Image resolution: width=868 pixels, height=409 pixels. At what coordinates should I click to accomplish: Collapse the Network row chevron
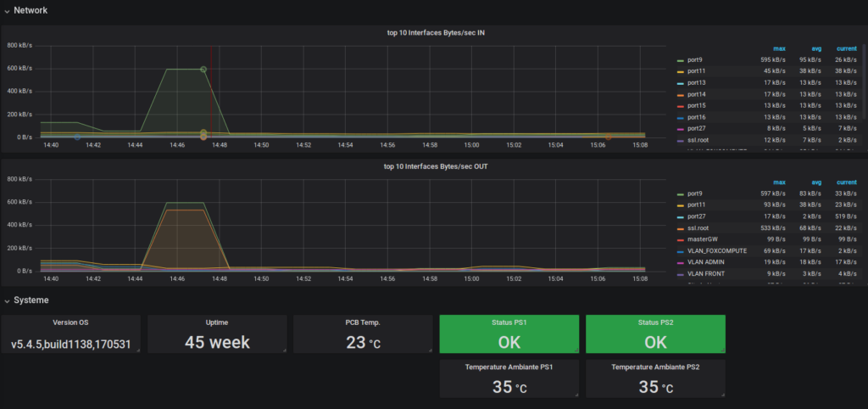[7, 10]
